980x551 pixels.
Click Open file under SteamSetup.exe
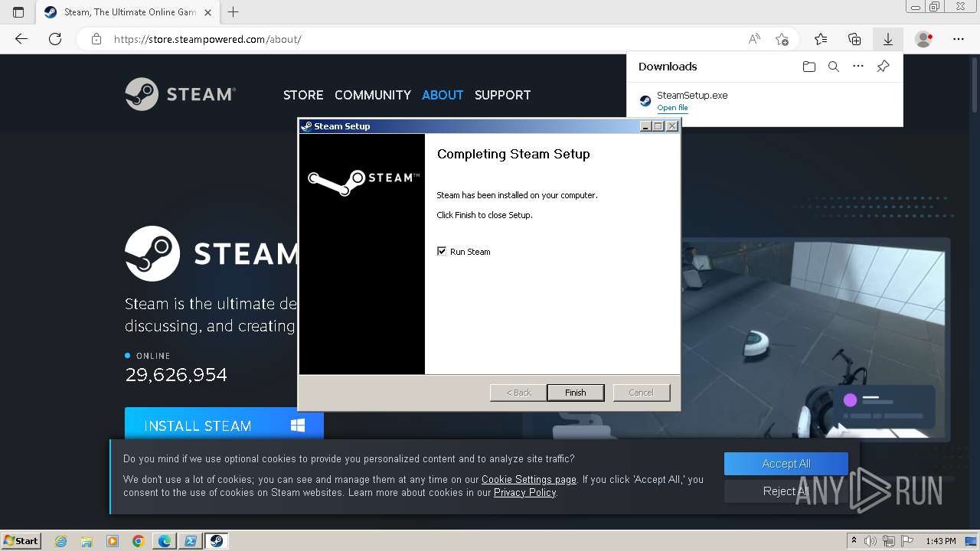tap(672, 108)
